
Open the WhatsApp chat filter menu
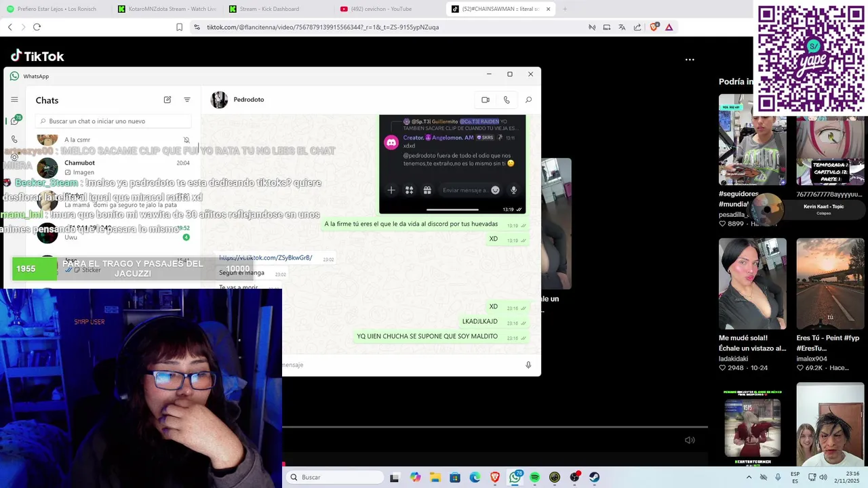point(187,100)
